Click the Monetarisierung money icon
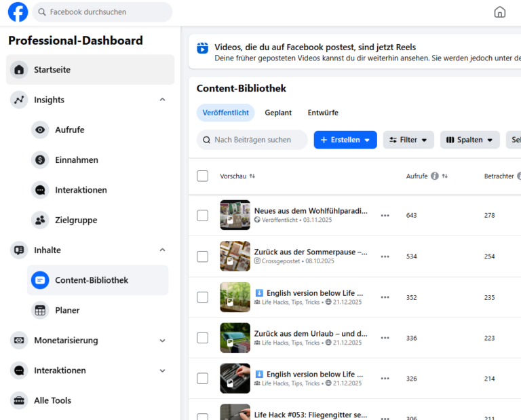 19,340
